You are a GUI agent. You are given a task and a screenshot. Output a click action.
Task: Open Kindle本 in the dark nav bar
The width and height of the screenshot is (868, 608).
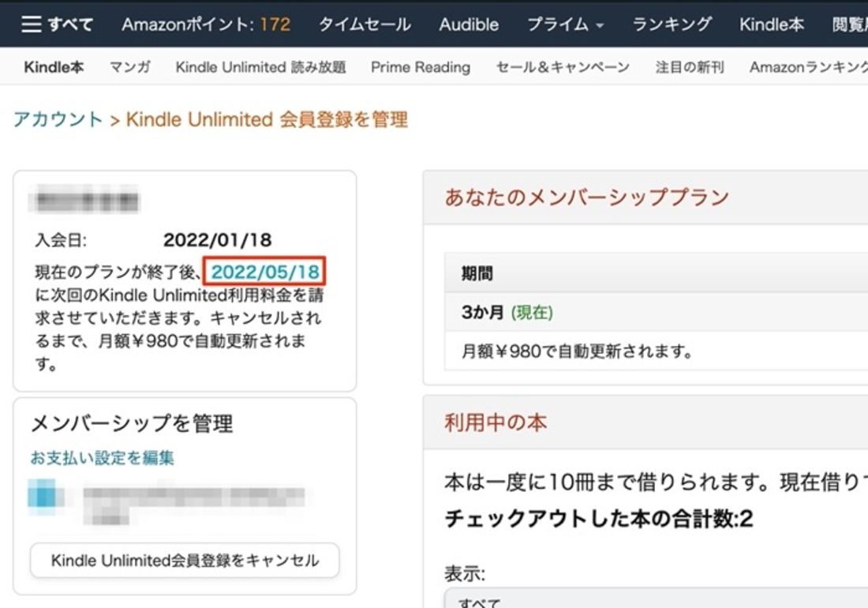(x=771, y=24)
